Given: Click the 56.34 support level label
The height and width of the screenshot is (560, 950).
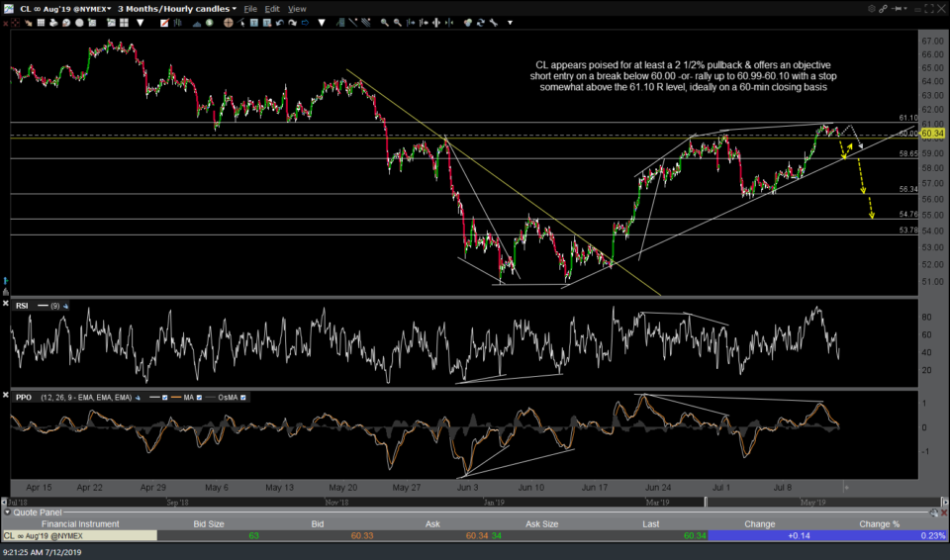Looking at the screenshot, I should 908,189.
